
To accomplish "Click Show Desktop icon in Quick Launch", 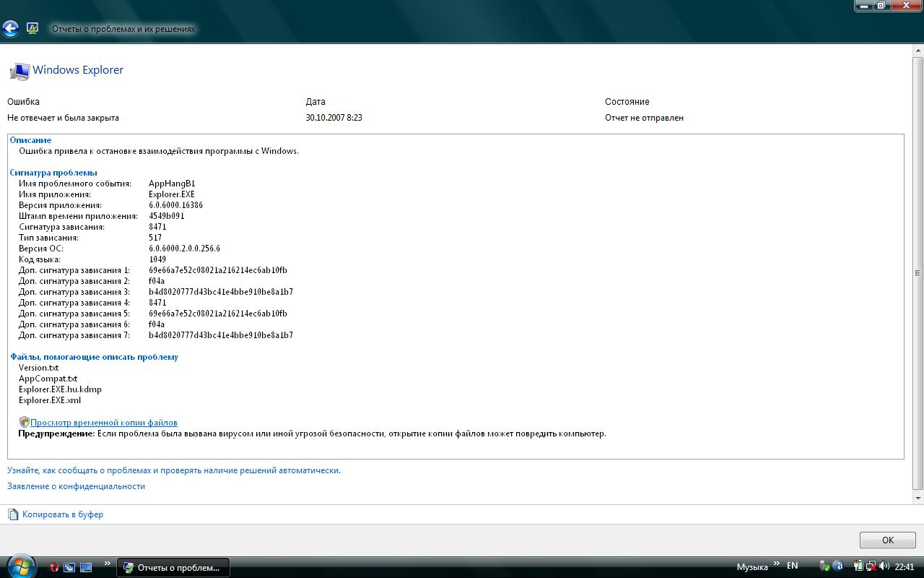I will [x=86, y=567].
